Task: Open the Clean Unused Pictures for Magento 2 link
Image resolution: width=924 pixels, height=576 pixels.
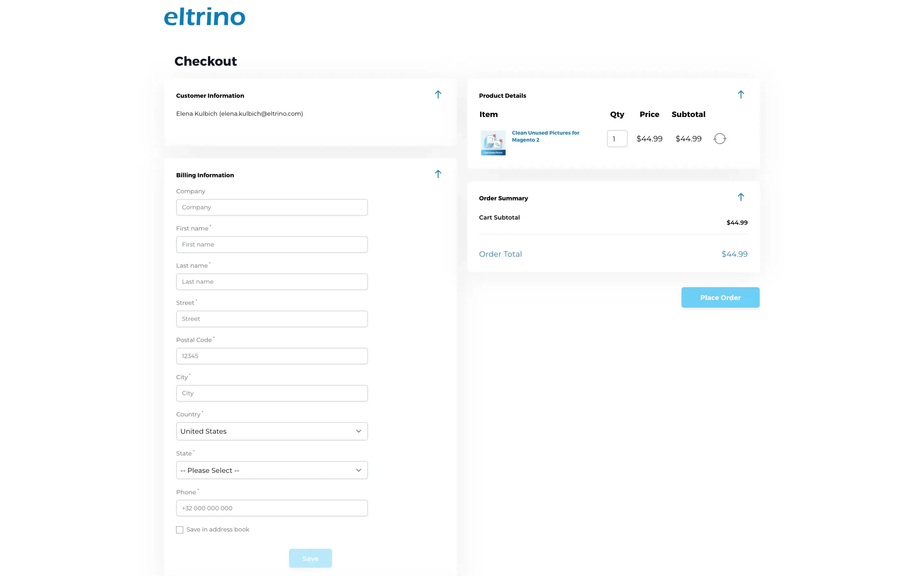Action: point(545,136)
